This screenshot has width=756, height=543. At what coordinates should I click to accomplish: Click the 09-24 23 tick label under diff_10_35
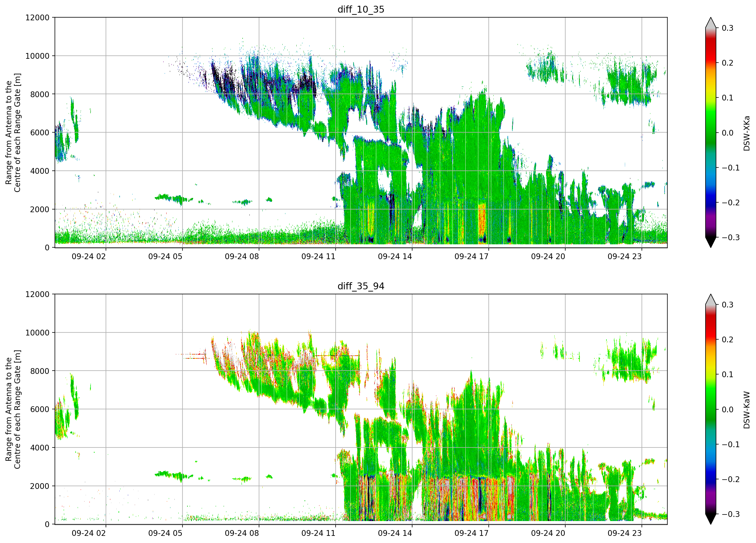625,256
